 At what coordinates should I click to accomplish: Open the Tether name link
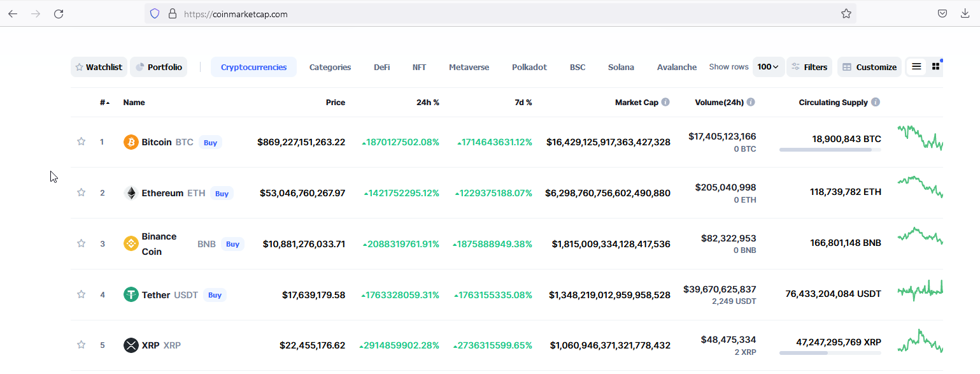point(156,295)
